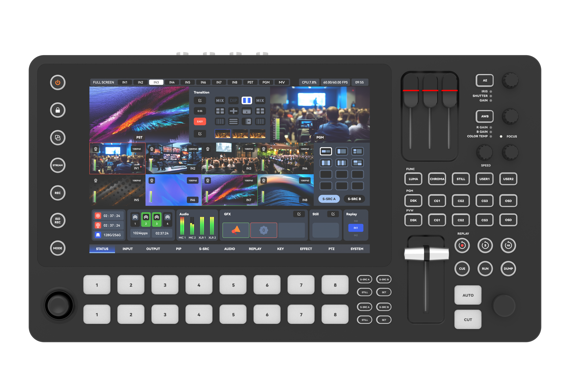This screenshot has width=570, height=392.
Task: Open the Still panel edit icon
Action: tap(333, 214)
